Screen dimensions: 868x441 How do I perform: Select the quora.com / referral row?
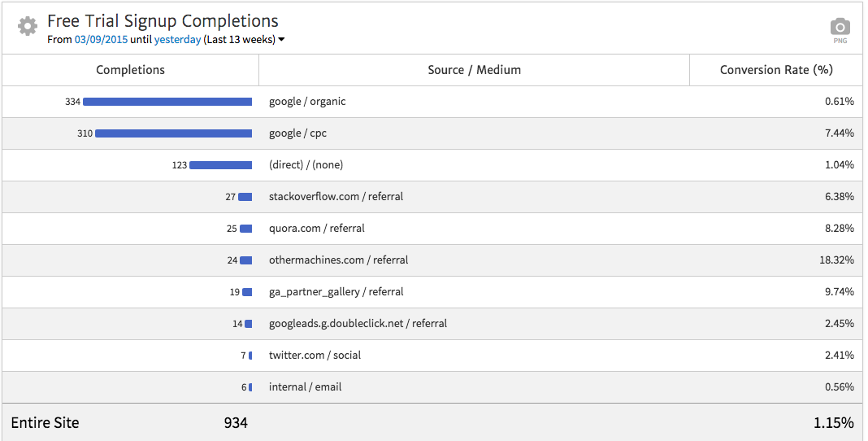(316, 229)
